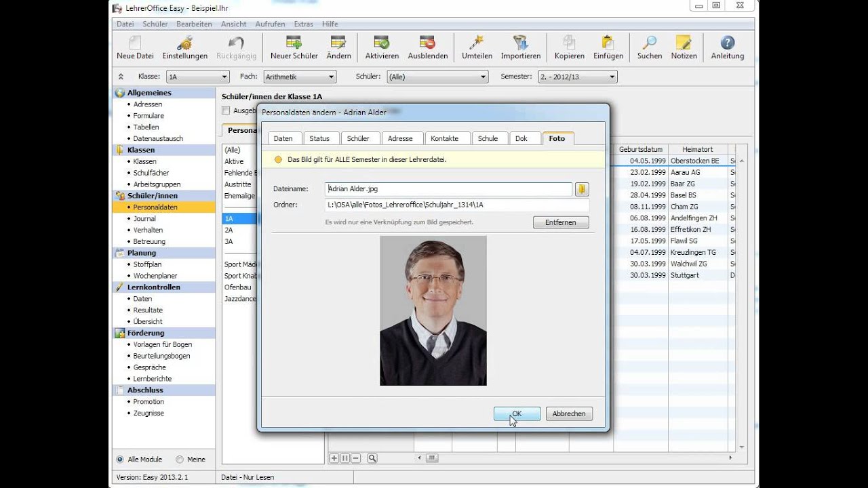Switch to the Status tab
868x488 pixels.
point(319,138)
